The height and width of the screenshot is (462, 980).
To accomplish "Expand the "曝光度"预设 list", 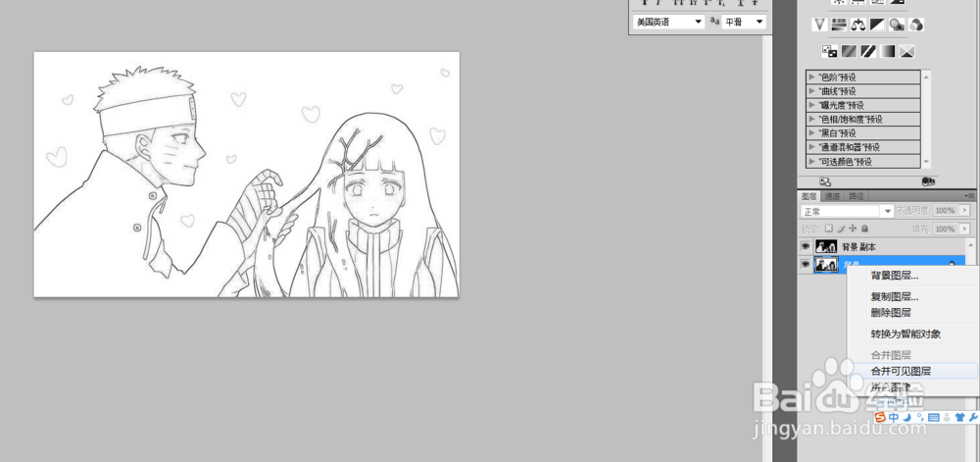I will [x=812, y=105].
